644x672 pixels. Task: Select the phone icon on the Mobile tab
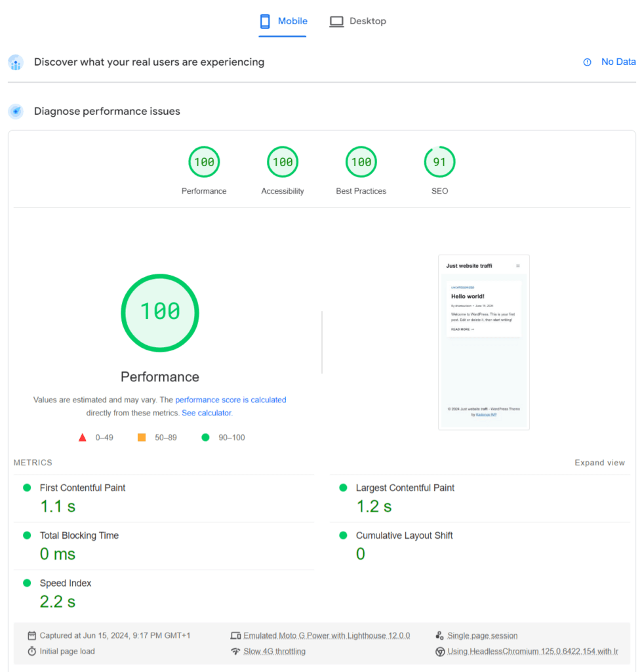264,21
